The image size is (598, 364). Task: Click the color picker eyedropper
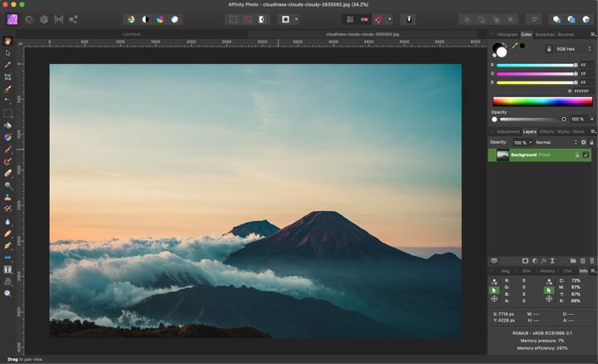(x=516, y=46)
